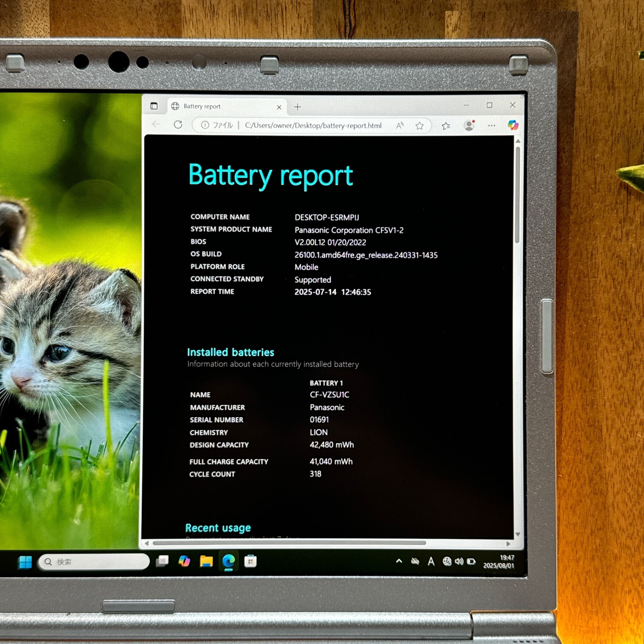The height and width of the screenshot is (644, 644).
Task: Click the address bar file path
Action: click(313, 126)
